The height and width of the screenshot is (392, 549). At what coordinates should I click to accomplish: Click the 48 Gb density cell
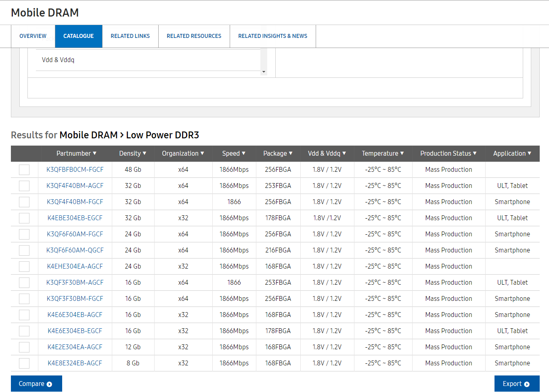133,170
